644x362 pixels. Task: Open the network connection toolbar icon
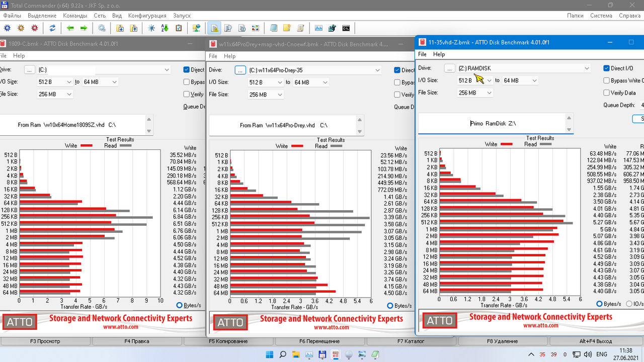pyautogui.click(x=197, y=28)
